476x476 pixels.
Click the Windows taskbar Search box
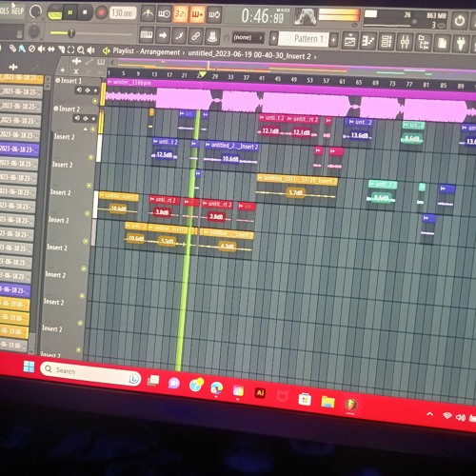[x=90, y=374]
